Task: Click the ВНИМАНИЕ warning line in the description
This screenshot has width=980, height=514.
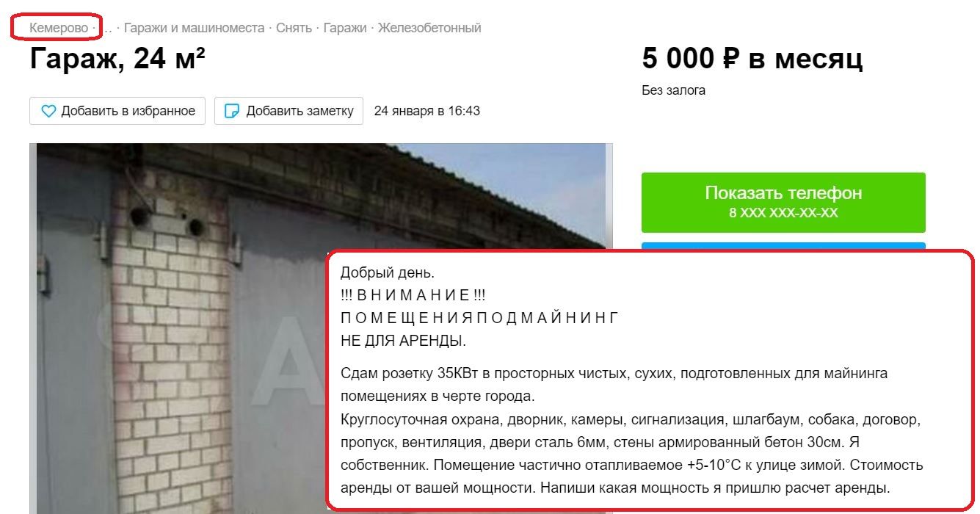Action: [413, 295]
